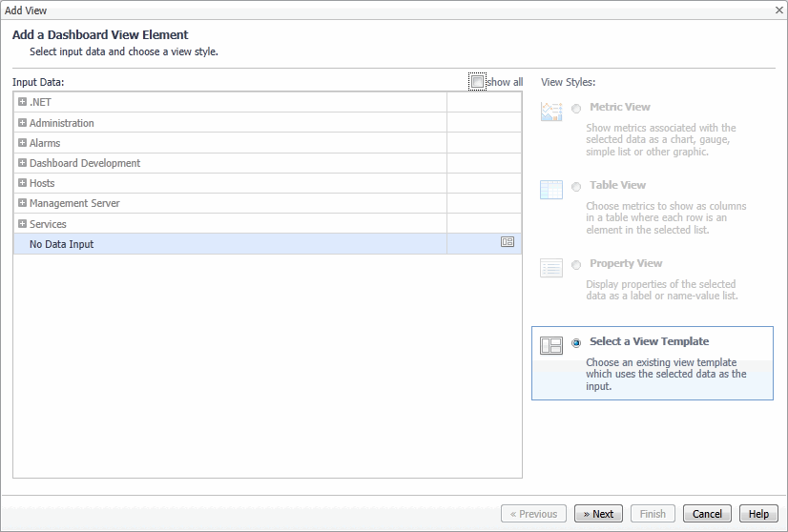Image resolution: width=788 pixels, height=532 pixels.
Task: Expand the Alarms data node
Action: pyautogui.click(x=22, y=142)
